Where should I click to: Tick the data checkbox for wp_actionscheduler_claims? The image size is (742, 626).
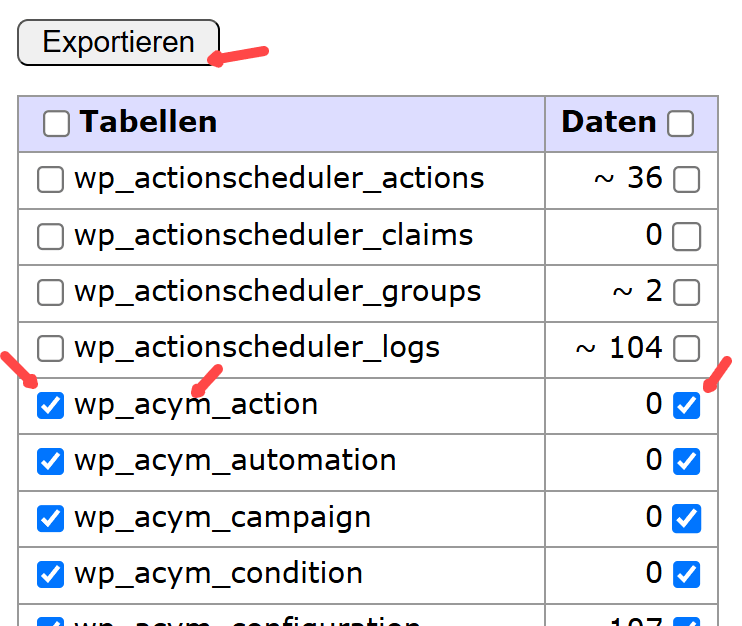[x=686, y=237]
